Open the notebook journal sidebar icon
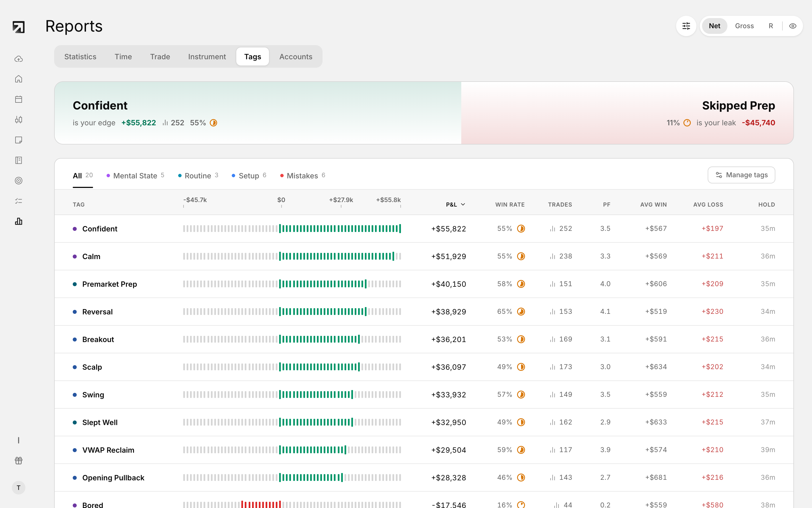812x508 pixels. 18,160
